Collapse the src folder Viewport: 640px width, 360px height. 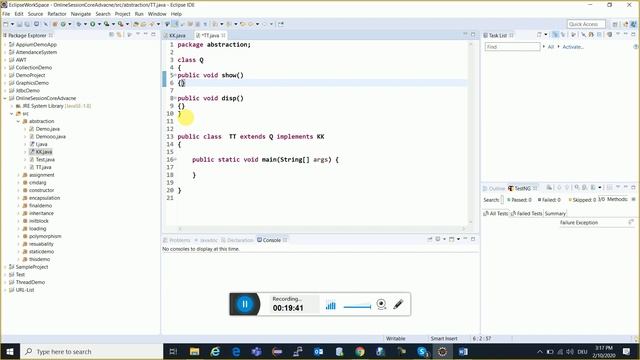tap(12, 114)
